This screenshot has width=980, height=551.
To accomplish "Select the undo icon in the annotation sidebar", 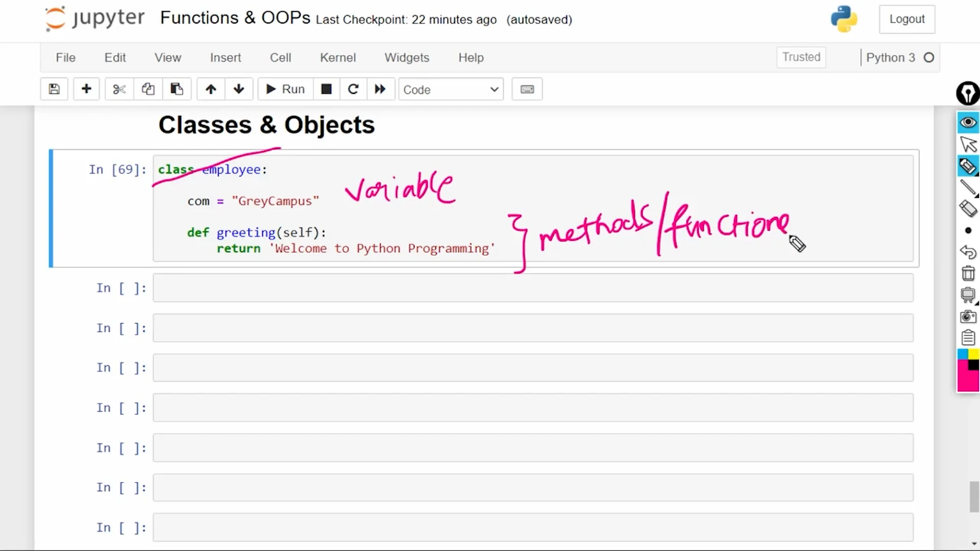I will pos(968,253).
